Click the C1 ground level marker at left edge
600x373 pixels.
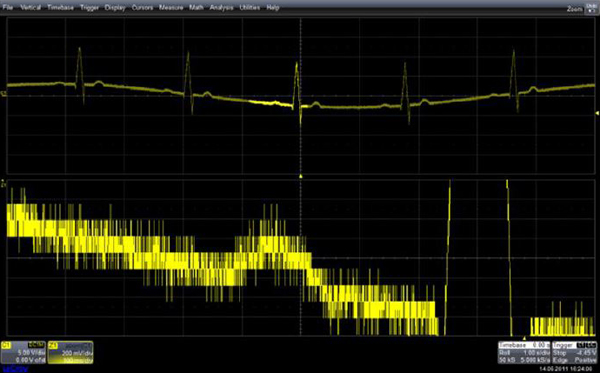[4, 93]
